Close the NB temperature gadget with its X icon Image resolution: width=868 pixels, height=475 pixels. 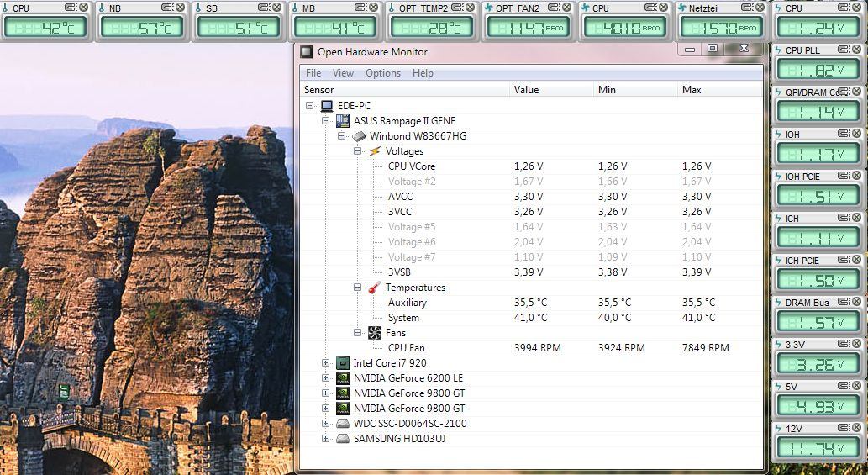180,8
